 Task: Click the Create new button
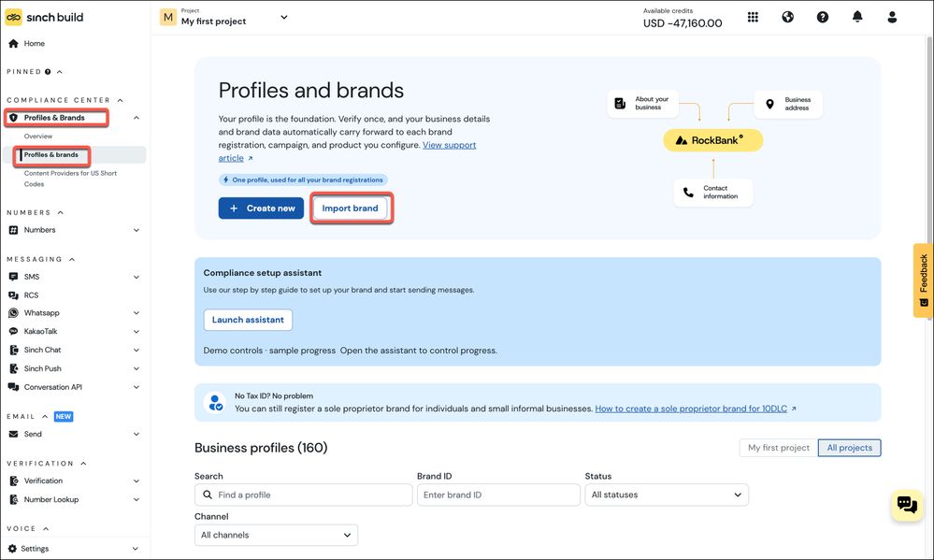(261, 208)
